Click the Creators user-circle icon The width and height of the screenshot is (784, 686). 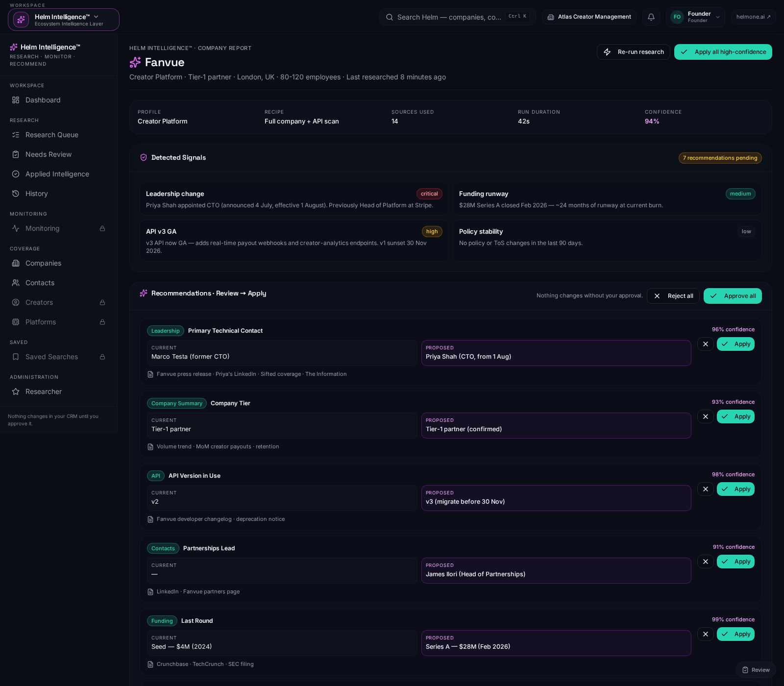click(x=16, y=302)
